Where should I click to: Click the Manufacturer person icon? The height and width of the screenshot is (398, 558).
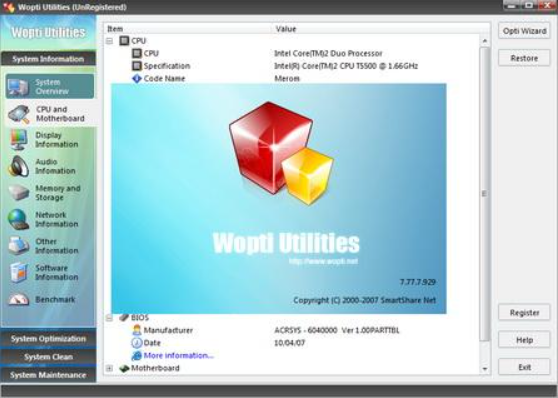(137, 330)
